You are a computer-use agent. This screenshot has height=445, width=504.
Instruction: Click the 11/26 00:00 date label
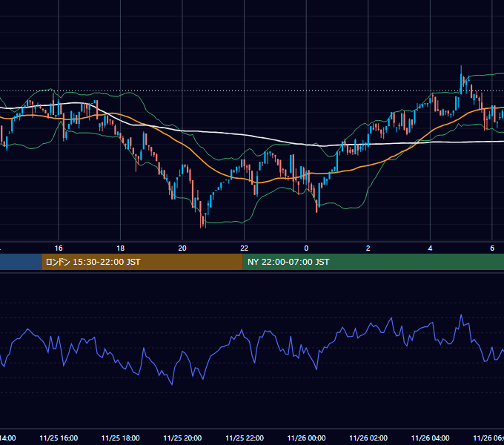pos(306,438)
